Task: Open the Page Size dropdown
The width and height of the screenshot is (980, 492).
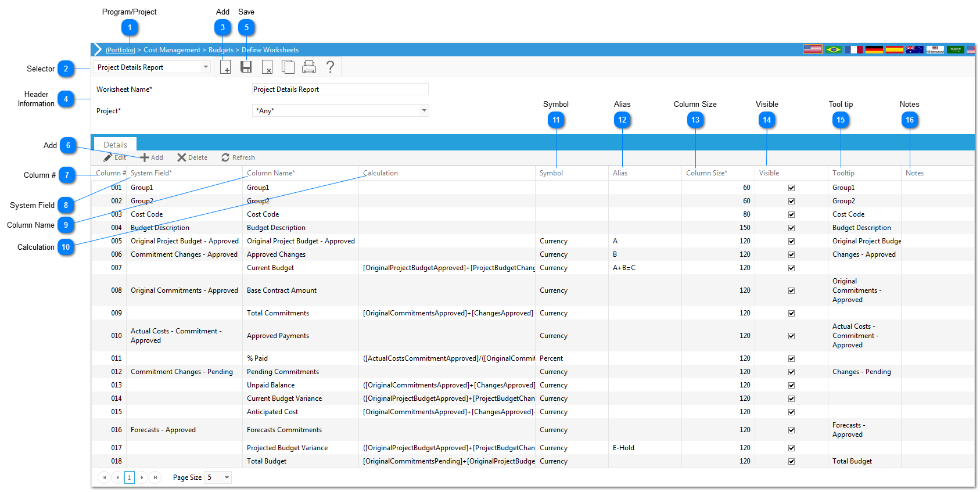Action: point(227,477)
